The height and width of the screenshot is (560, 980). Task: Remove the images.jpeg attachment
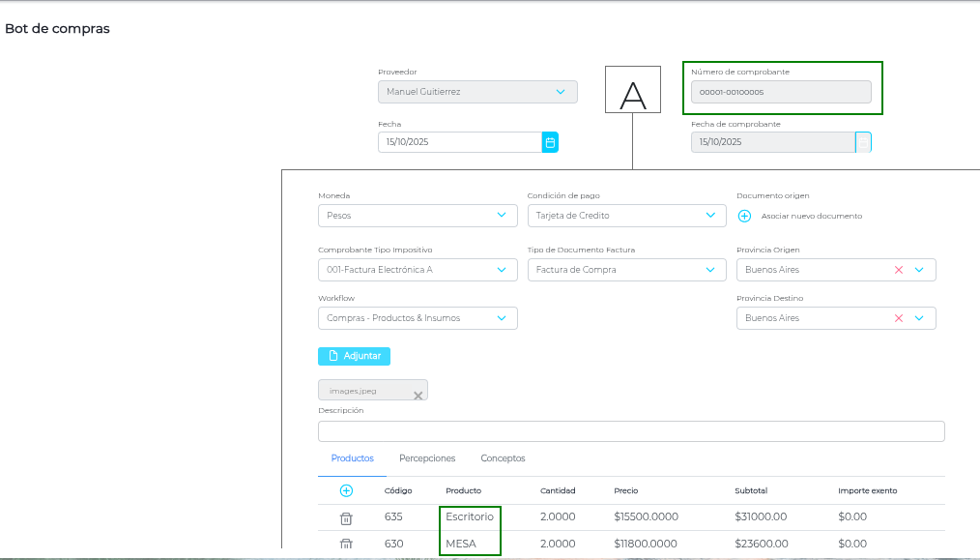click(x=418, y=396)
